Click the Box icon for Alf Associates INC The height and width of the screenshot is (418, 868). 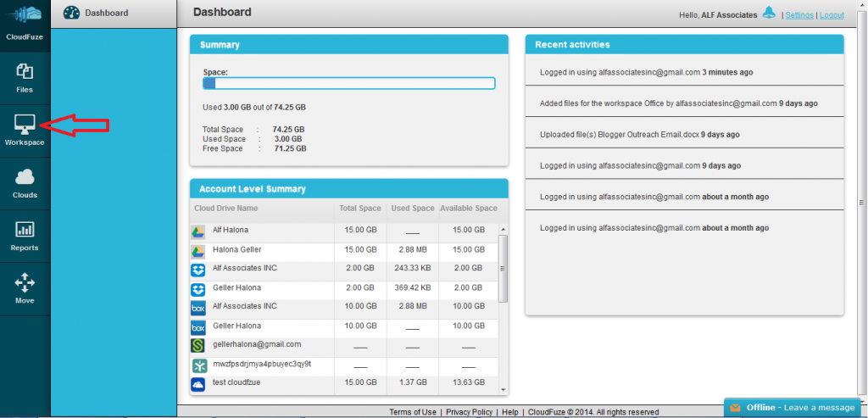tap(198, 309)
